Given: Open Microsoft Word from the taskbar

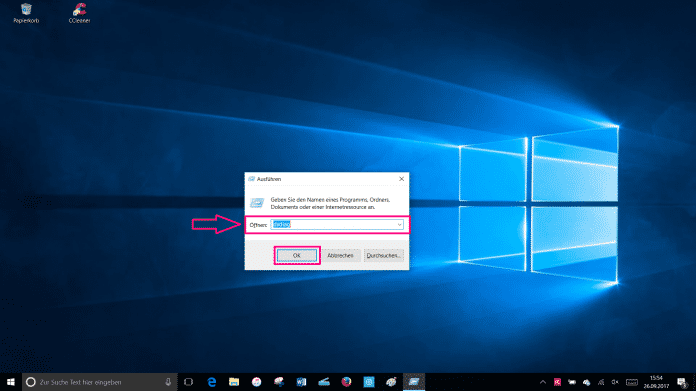Looking at the screenshot, I should tap(301, 382).
